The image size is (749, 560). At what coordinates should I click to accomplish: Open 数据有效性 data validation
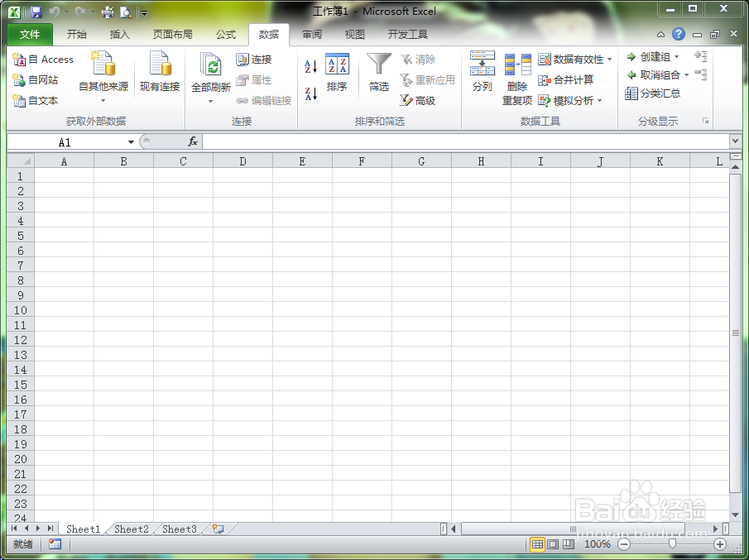click(x=571, y=60)
